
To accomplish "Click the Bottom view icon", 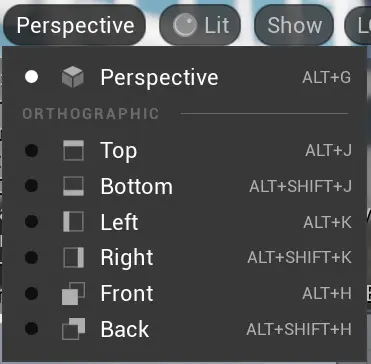I will click(x=73, y=186).
